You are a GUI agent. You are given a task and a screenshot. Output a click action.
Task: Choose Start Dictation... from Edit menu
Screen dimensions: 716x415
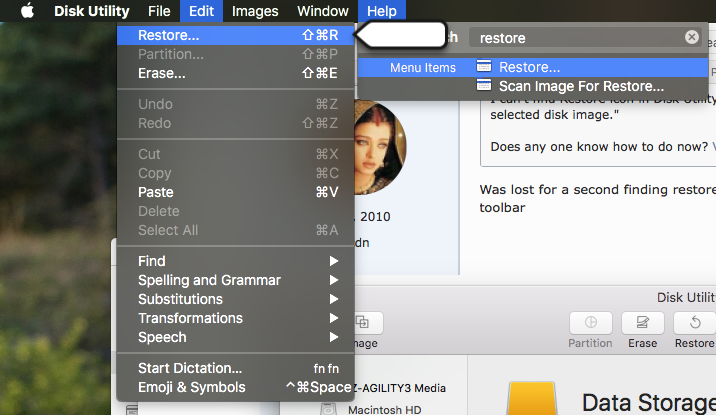[x=236, y=368]
